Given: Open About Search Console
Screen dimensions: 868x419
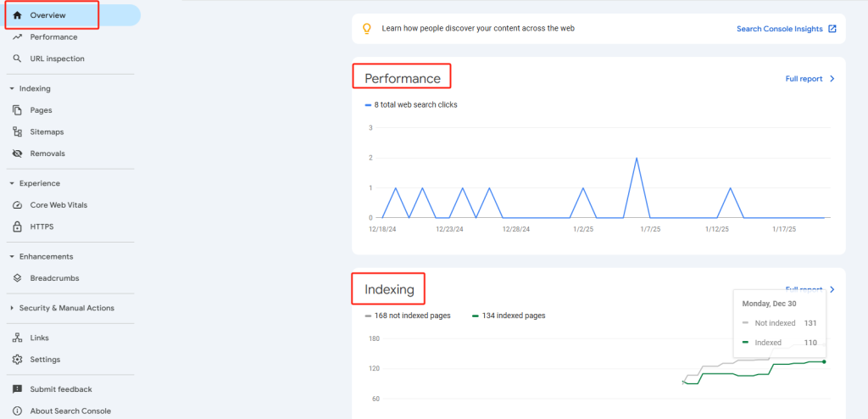Looking at the screenshot, I should pyautogui.click(x=70, y=411).
